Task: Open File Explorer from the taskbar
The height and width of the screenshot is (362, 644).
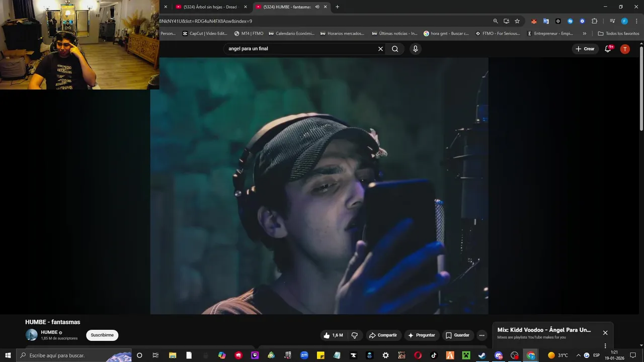Action: [173, 355]
